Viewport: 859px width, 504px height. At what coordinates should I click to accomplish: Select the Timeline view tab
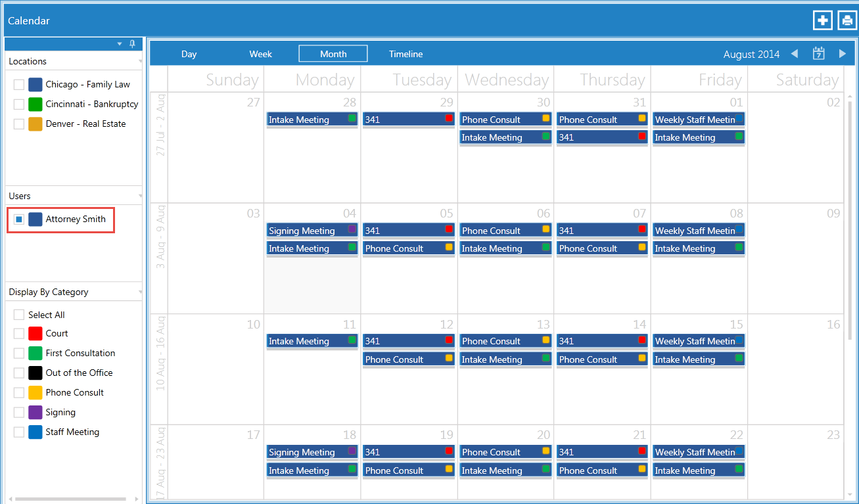pyautogui.click(x=406, y=53)
